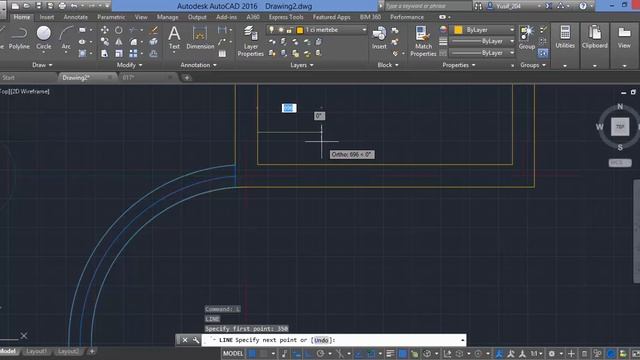Viewport: 640px width, 360px height.
Task: Click the yellow layer color swatch
Action: pos(300,30)
